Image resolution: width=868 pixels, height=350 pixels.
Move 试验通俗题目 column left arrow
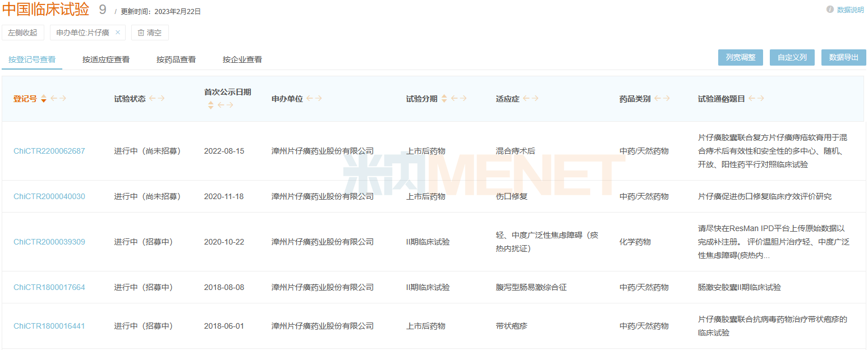(752, 99)
